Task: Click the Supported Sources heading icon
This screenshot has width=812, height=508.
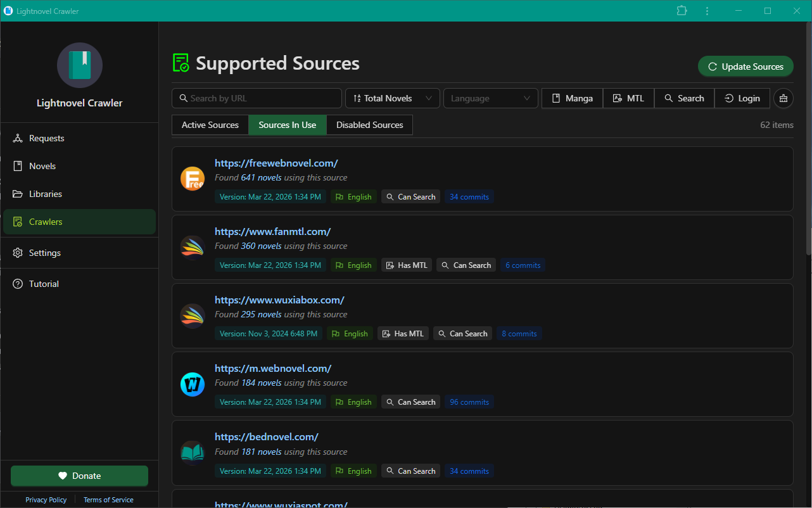Action: click(181, 63)
